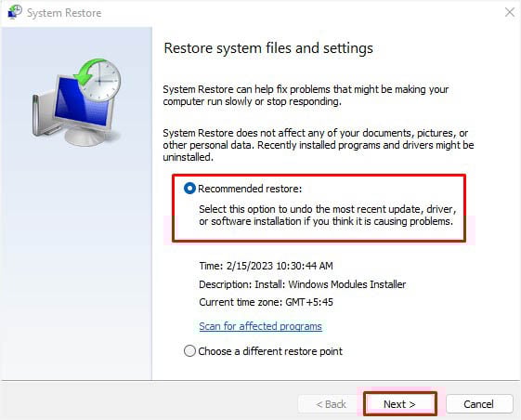Image resolution: width=521 pixels, height=420 pixels.
Task: Click the restore point Time text
Action: 266,266
